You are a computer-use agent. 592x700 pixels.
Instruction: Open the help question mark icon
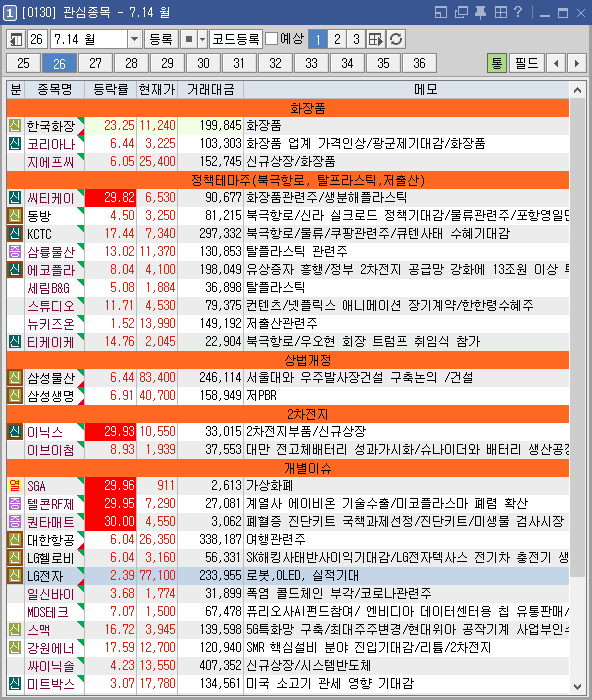pos(518,12)
